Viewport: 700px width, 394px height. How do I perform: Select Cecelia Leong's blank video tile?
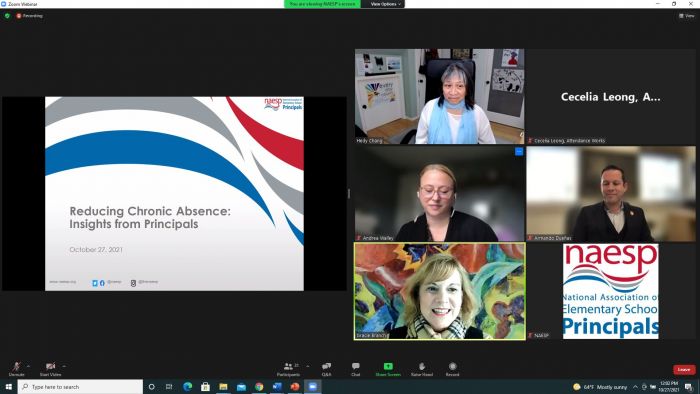coord(611,96)
